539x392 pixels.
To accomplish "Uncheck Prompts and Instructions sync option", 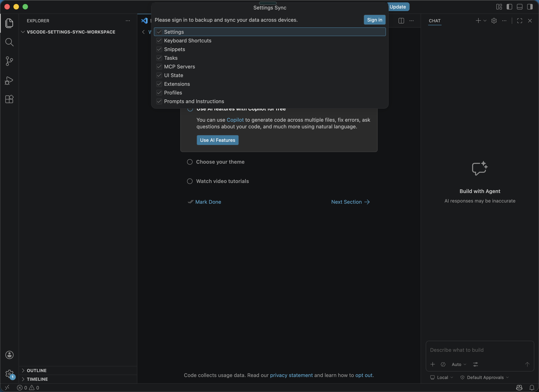I will coord(159,101).
